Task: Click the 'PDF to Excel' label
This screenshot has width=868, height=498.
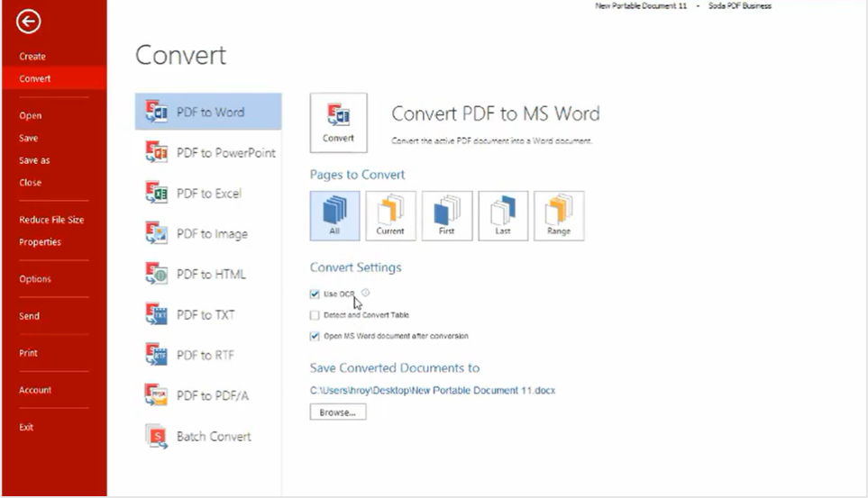Action: [x=209, y=193]
